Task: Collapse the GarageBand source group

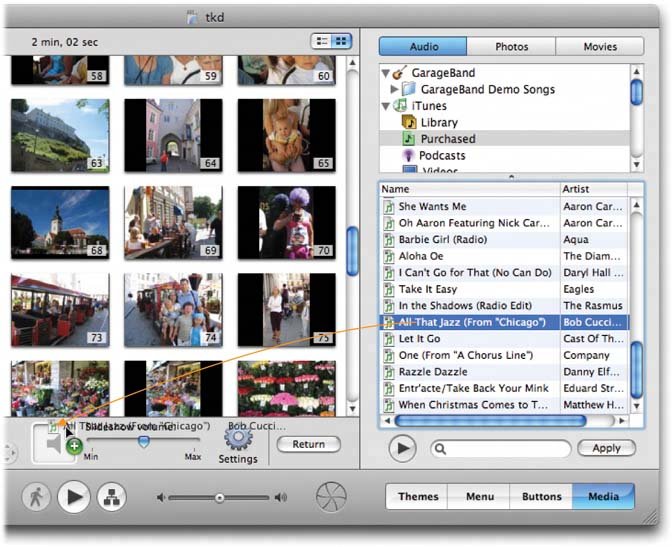Action: pyautogui.click(x=386, y=73)
